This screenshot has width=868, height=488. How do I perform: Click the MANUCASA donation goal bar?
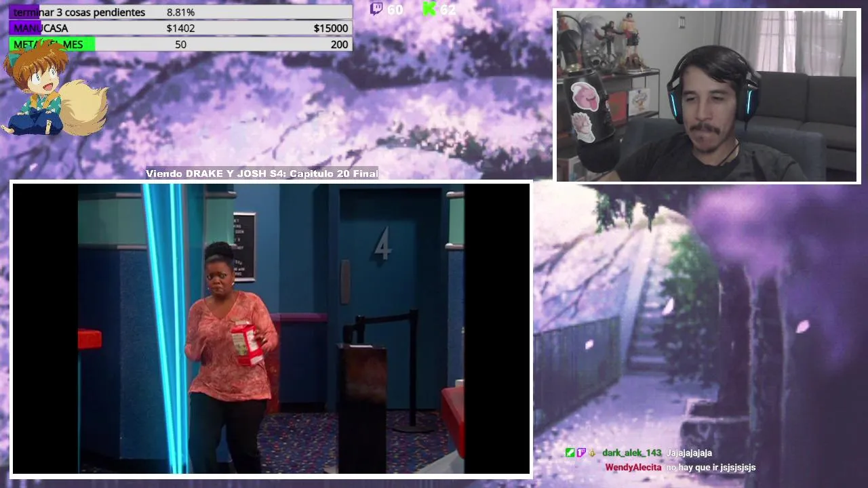(180, 28)
